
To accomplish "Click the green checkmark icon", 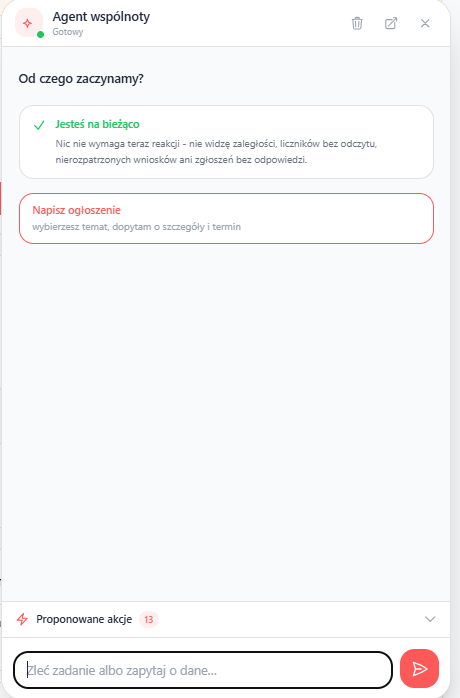I will click(39, 125).
